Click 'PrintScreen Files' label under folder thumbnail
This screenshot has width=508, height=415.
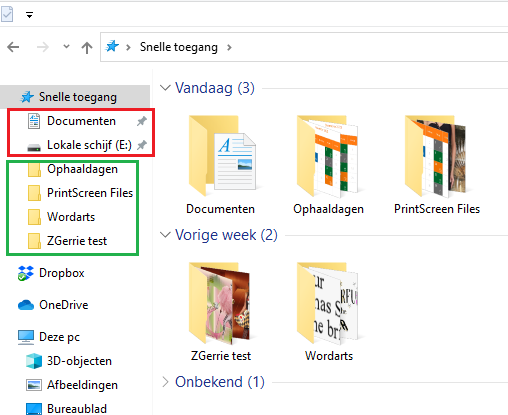pyautogui.click(x=437, y=209)
